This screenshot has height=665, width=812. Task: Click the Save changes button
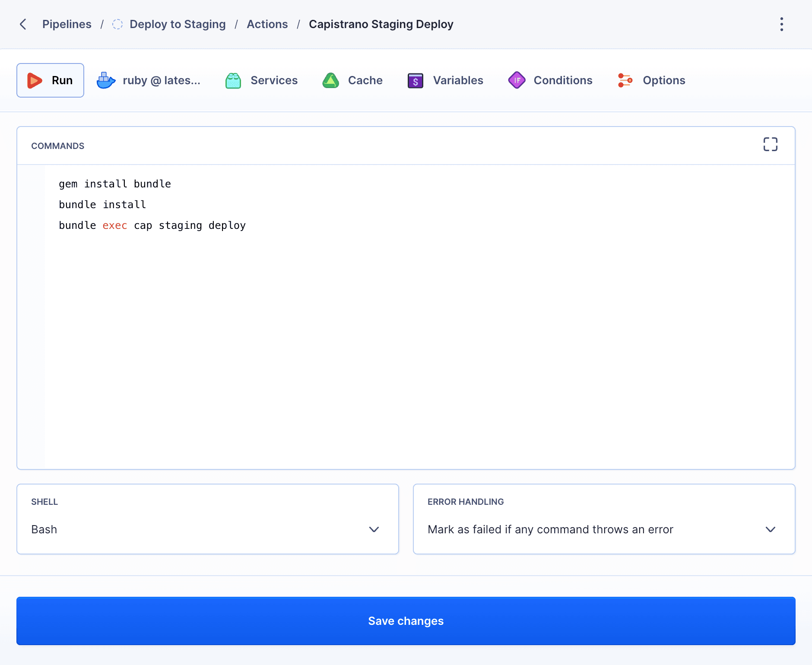(406, 621)
